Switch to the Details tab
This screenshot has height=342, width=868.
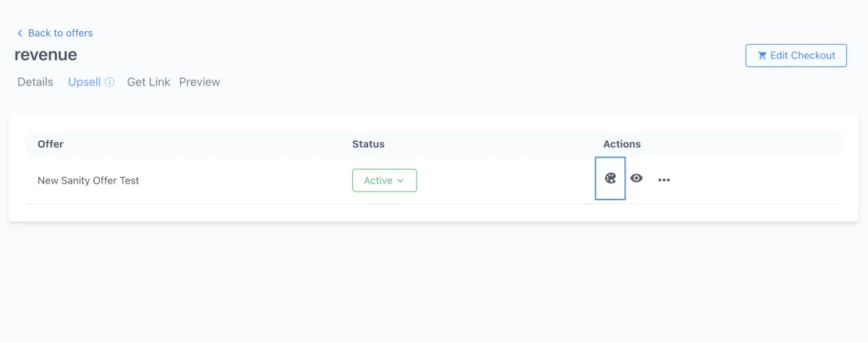35,82
